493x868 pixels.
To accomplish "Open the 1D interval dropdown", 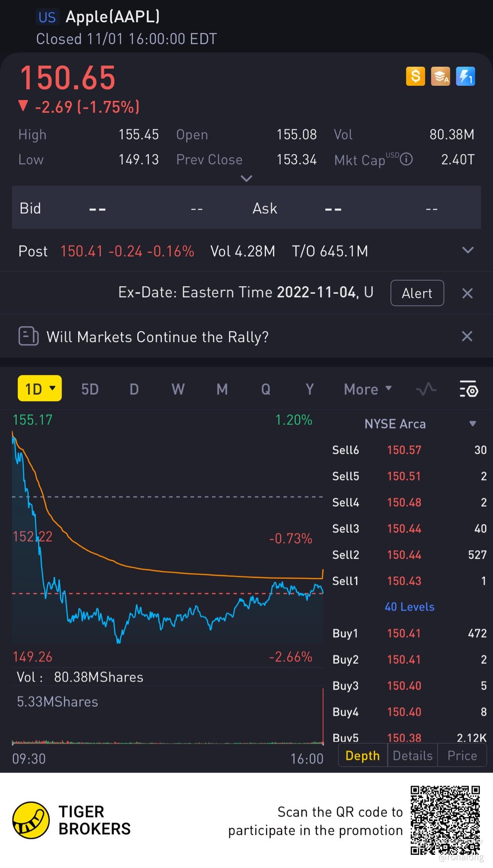I will 40,389.
